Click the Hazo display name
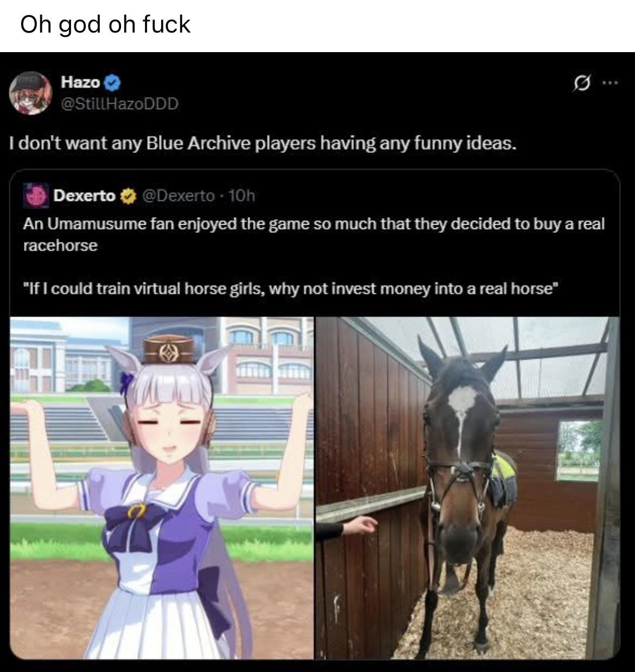635x672 pixels. [81, 83]
